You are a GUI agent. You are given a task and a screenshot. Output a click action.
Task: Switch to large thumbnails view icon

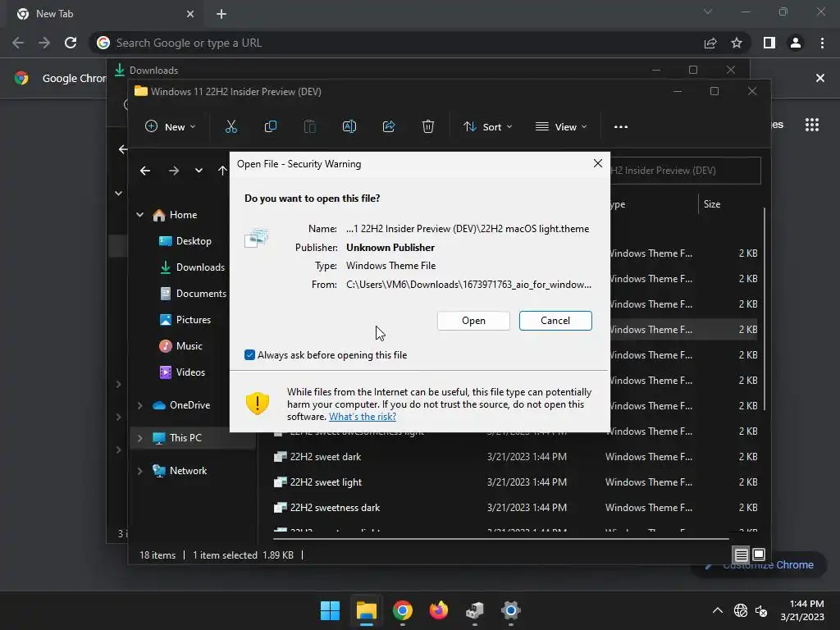(759, 555)
